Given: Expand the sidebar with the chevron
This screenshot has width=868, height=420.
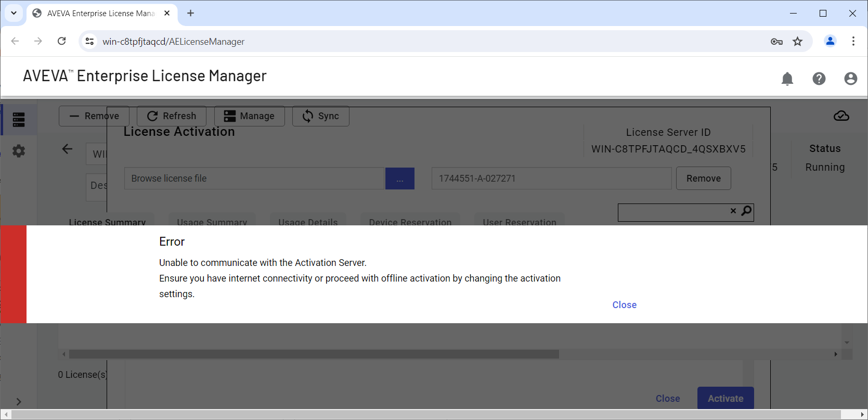Looking at the screenshot, I should click(x=19, y=402).
